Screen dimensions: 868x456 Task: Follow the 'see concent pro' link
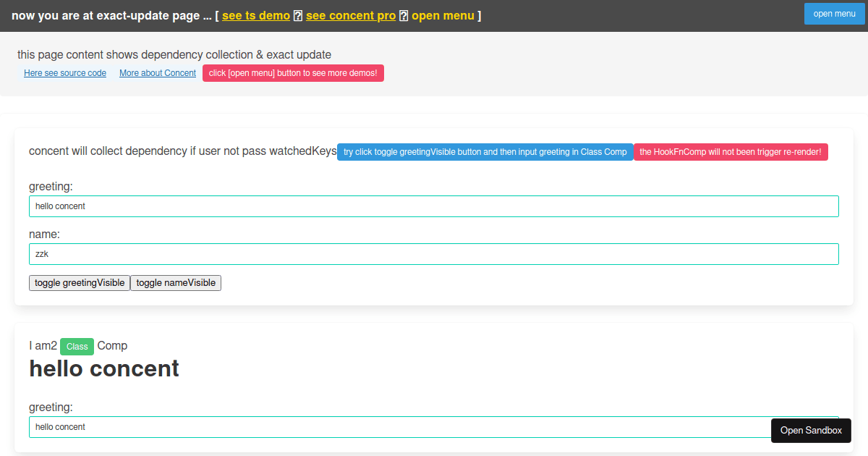(x=351, y=15)
